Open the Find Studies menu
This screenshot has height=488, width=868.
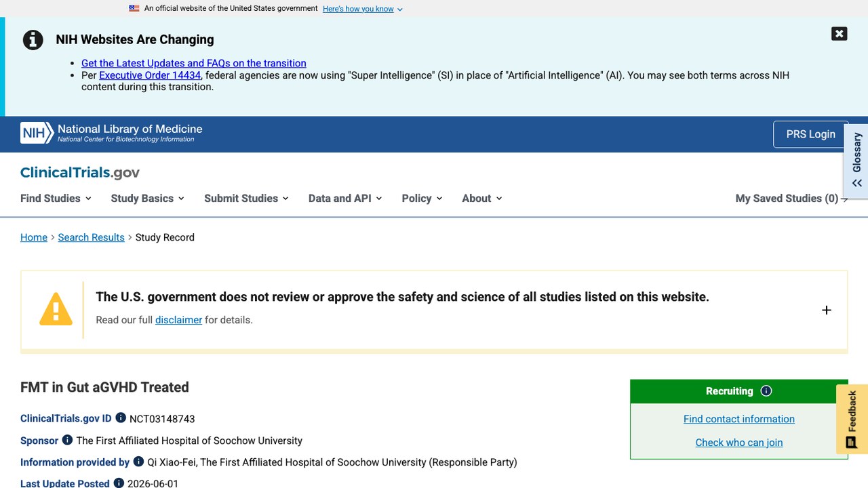(x=56, y=198)
